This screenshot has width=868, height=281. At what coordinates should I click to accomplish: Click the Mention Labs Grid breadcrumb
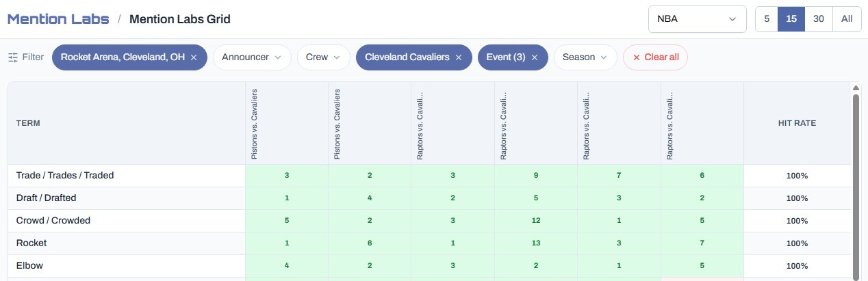(179, 19)
